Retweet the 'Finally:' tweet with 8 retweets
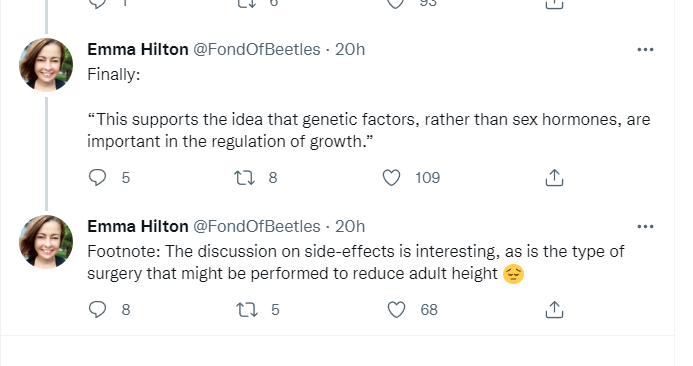Image resolution: width=693 pixels, height=366 pixels. [244, 178]
